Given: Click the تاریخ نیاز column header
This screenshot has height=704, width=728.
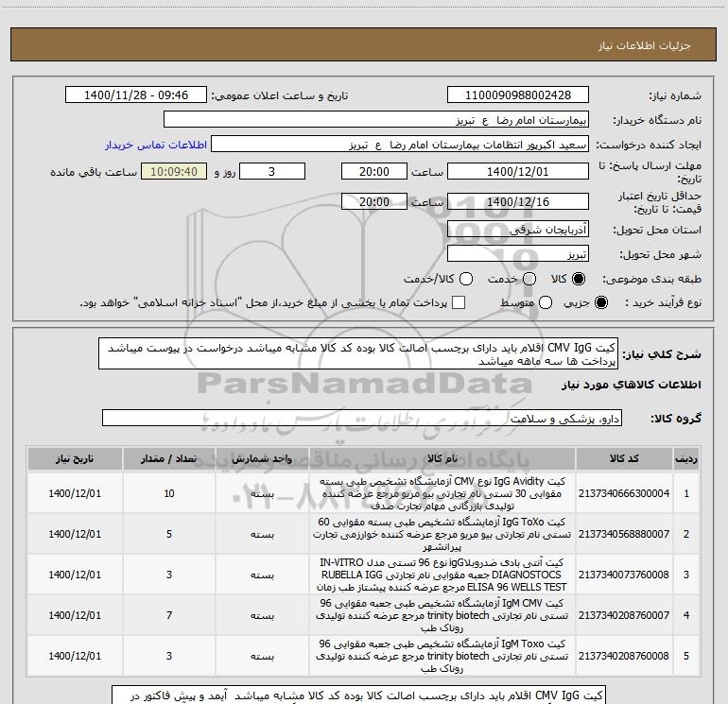Looking at the screenshot, I should 75,459.
